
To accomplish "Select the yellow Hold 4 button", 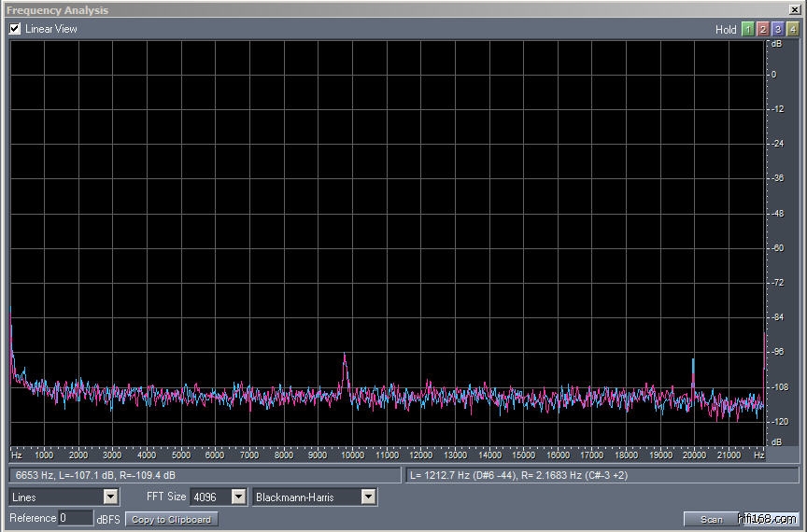I will pos(792,29).
